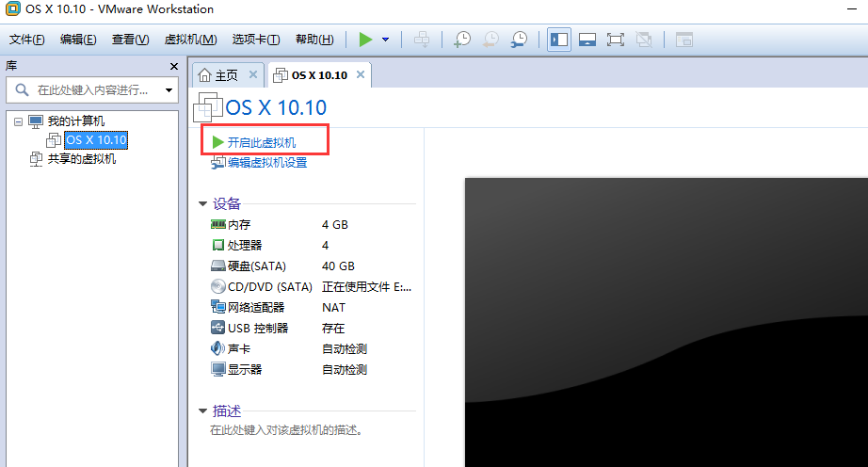Collapse the 我的计算机 tree node

pos(18,121)
